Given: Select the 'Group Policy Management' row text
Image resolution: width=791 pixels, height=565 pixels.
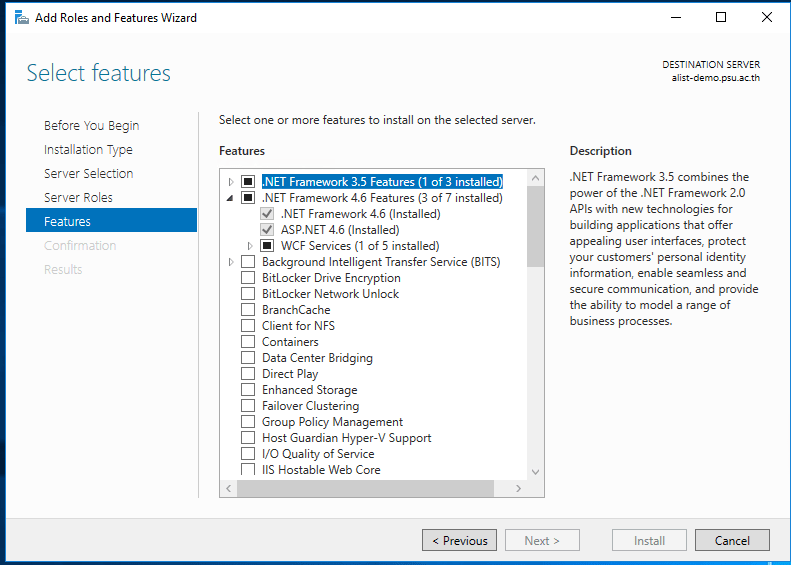Looking at the screenshot, I should pyautogui.click(x=332, y=422).
